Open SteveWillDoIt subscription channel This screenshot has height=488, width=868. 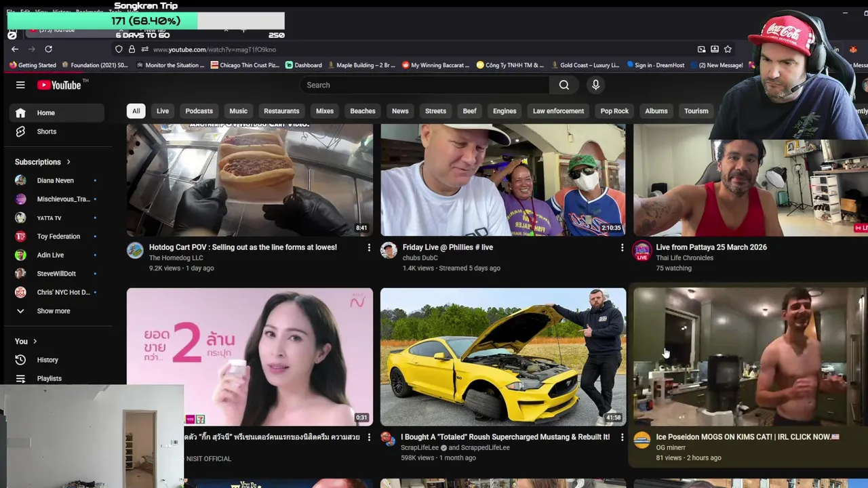pos(57,274)
